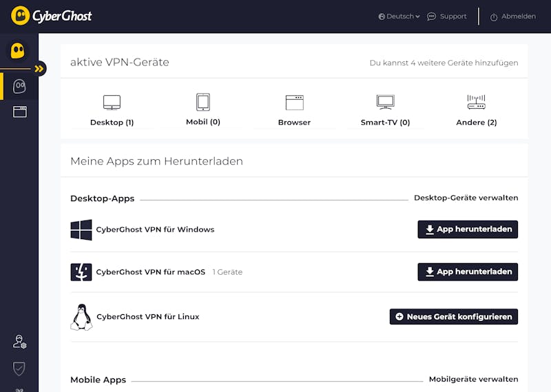Open account settings user icon in sidebar
Viewport: 551px width, 392px height.
click(20, 342)
